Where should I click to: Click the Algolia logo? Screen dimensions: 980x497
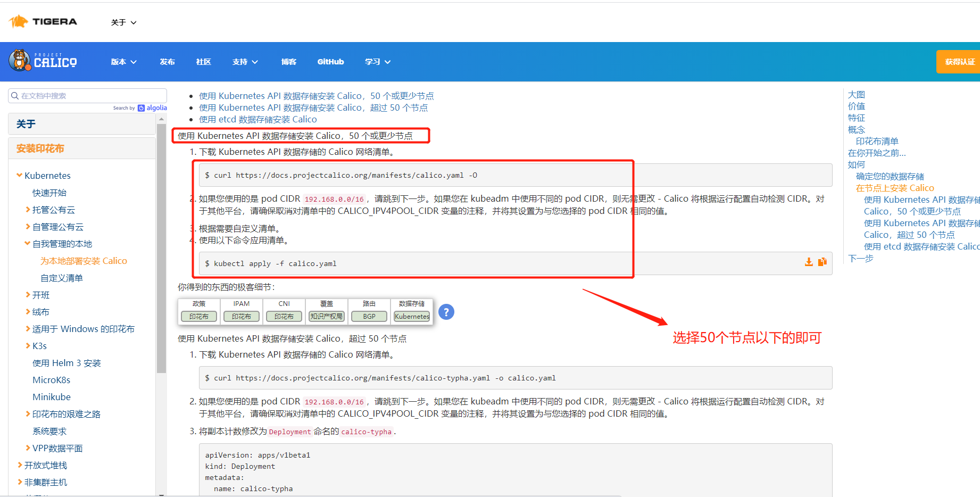(153, 108)
